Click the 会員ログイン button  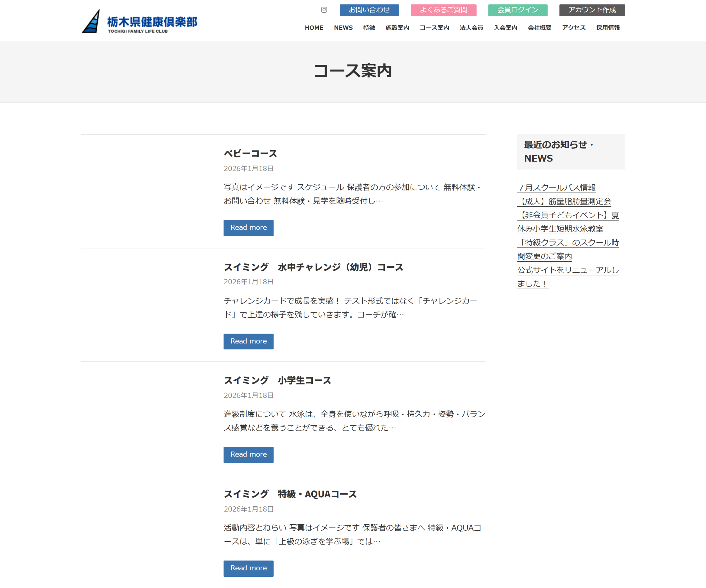pos(518,10)
